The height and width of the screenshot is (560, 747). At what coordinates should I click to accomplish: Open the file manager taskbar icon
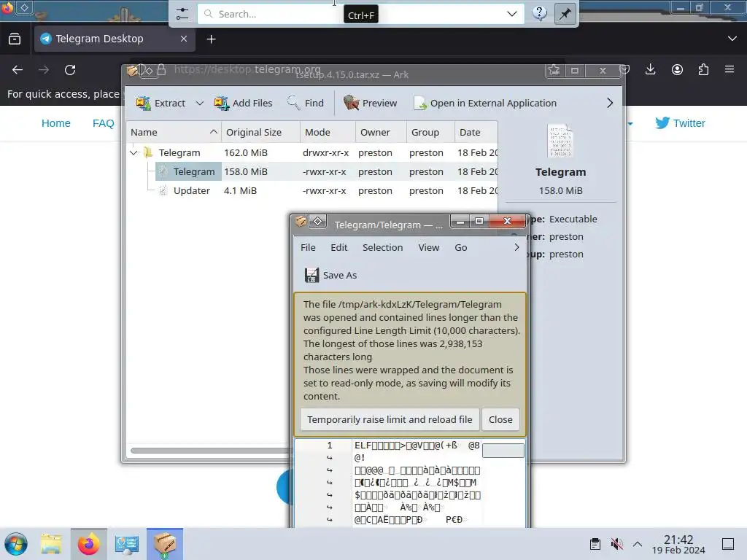coord(51,544)
